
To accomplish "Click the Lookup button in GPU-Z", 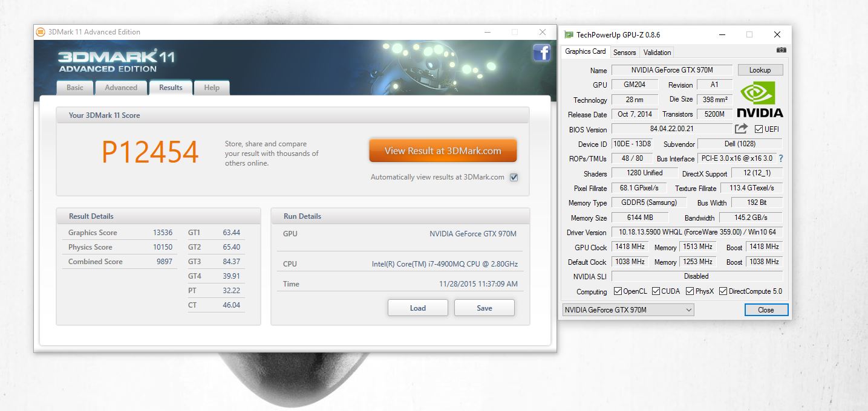I will tap(760, 70).
